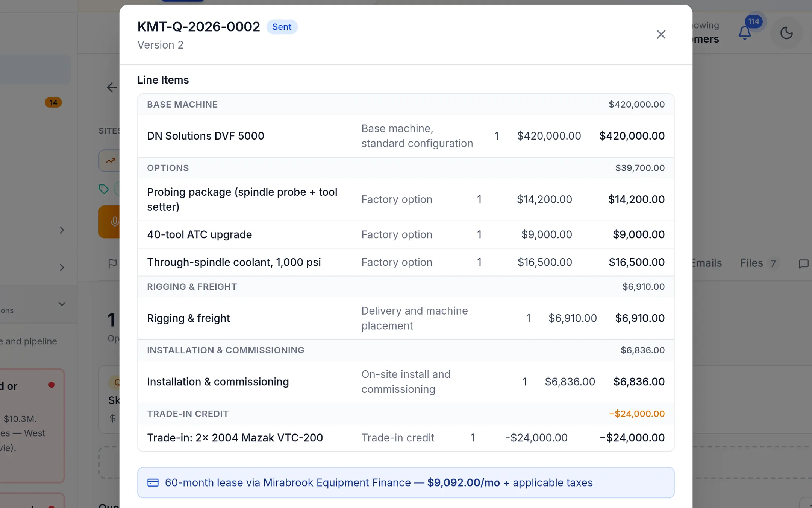
Task: Switch to the Emails tab
Action: [707, 263]
